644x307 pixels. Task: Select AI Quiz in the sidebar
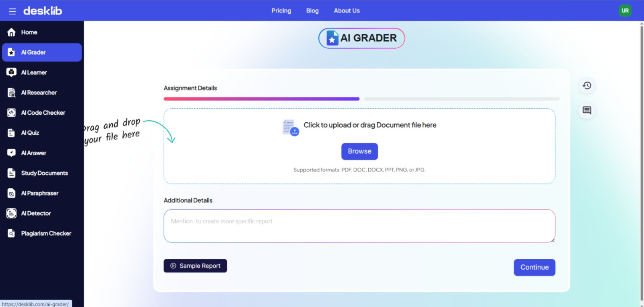click(x=42, y=133)
